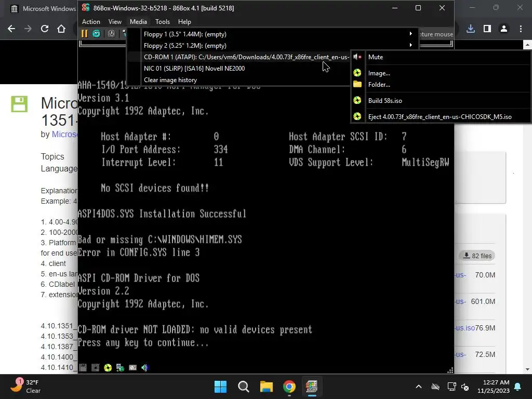Screen dimensions: 532x399
Task: Select Floppy 1 (3.5" 1.44M) entry
Action: pyautogui.click(x=273, y=34)
